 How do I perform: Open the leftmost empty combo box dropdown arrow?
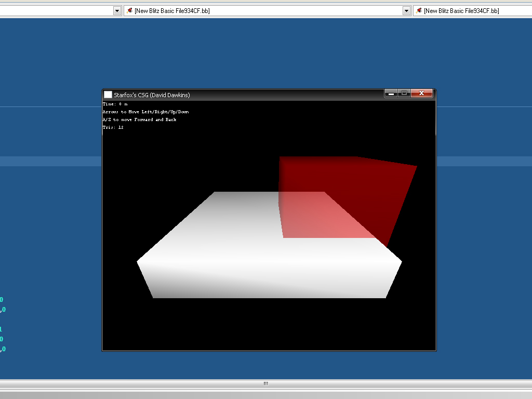pyautogui.click(x=117, y=10)
